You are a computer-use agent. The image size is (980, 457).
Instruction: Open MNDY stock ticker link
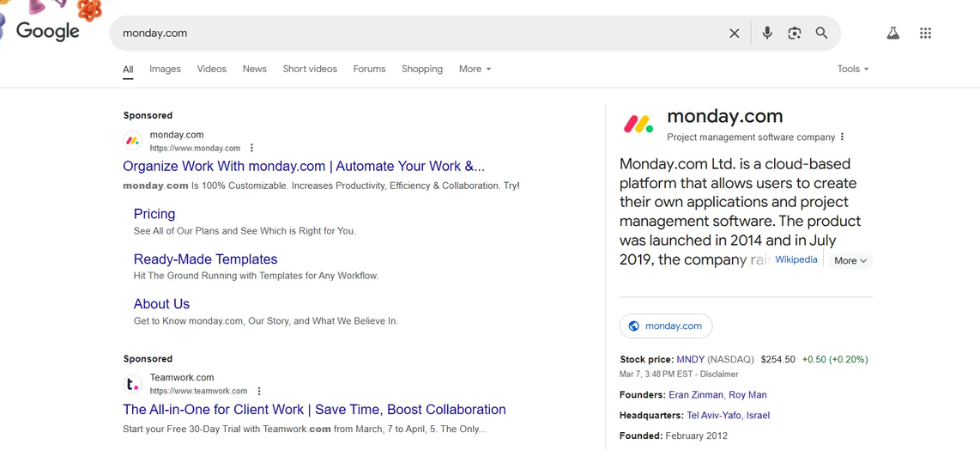pyautogui.click(x=691, y=359)
